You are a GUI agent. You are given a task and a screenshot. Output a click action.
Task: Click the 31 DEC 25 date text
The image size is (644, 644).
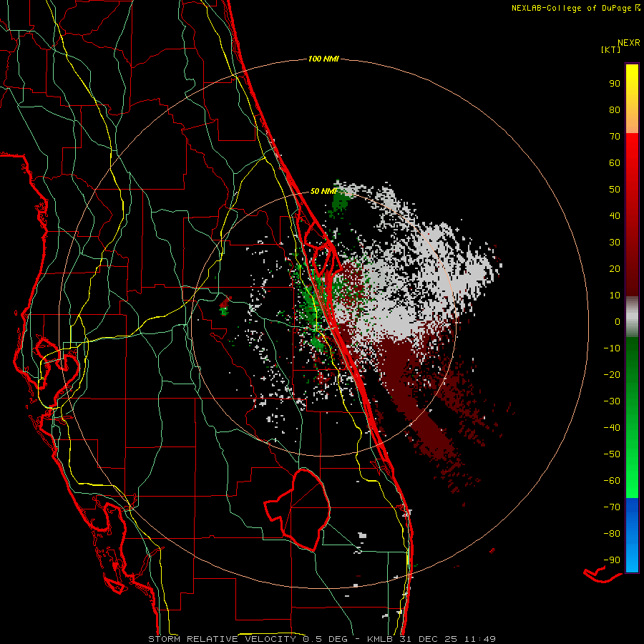point(427,639)
